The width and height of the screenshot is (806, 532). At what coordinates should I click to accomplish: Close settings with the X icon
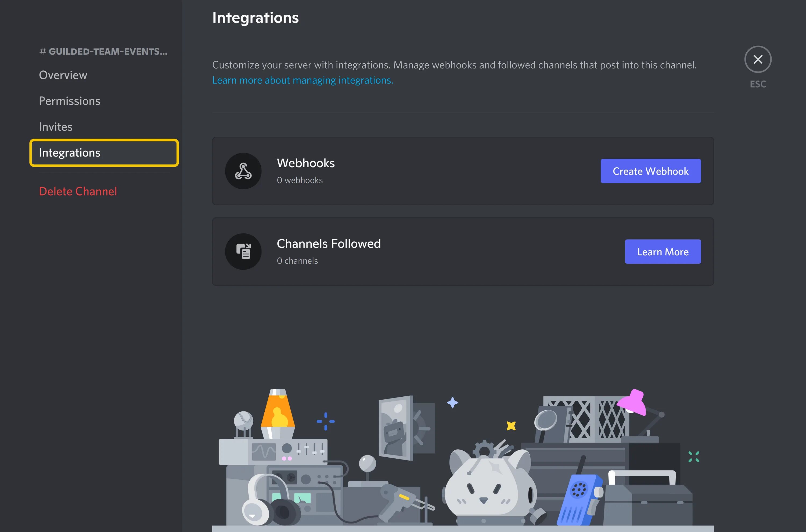pyautogui.click(x=757, y=59)
